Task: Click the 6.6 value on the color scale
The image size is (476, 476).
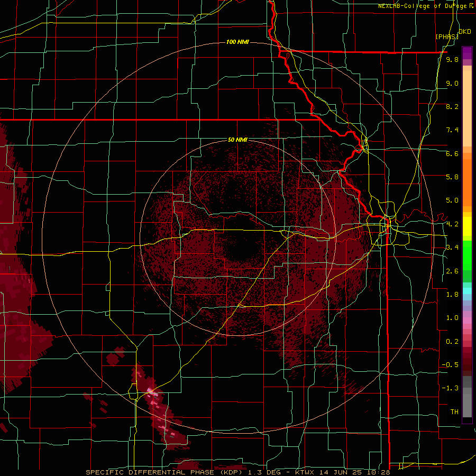Action: (452, 153)
